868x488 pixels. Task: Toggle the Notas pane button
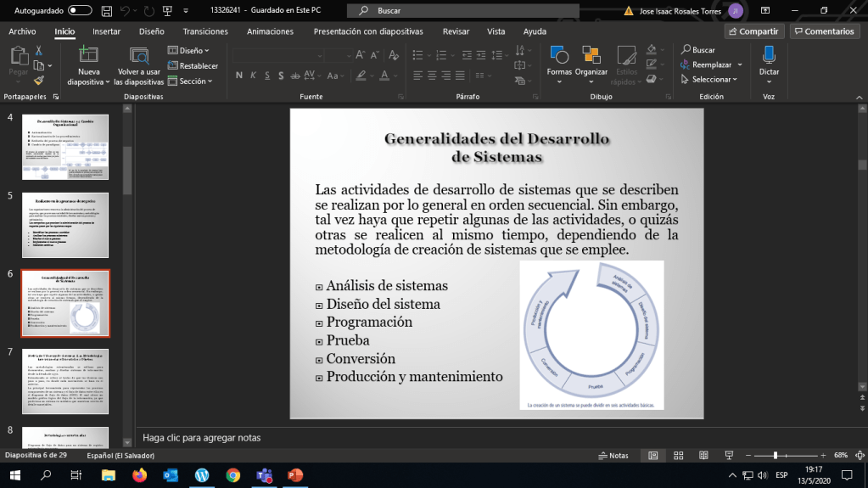pos(613,456)
